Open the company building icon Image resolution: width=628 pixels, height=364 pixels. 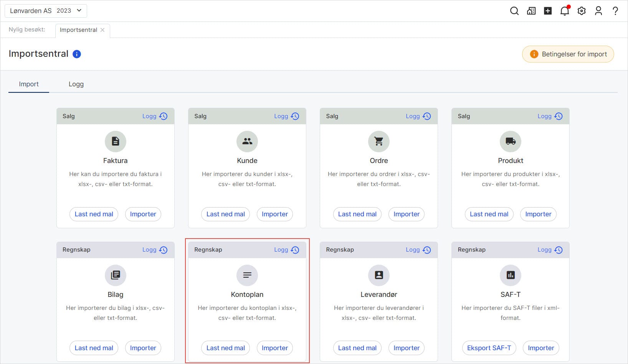[531, 11]
